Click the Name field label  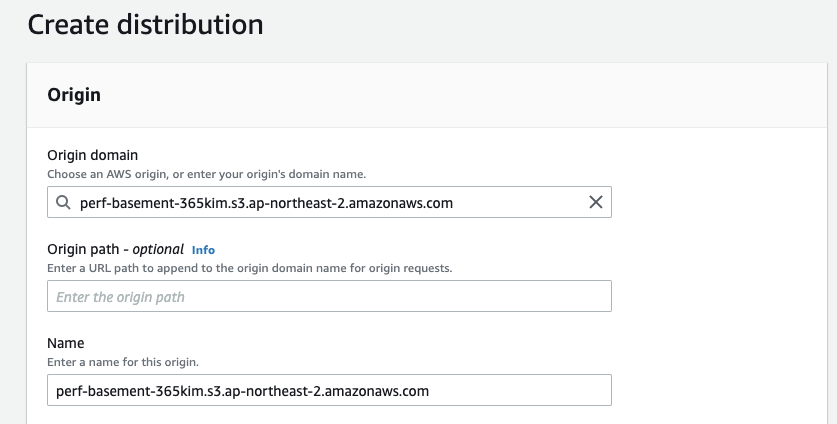66,343
